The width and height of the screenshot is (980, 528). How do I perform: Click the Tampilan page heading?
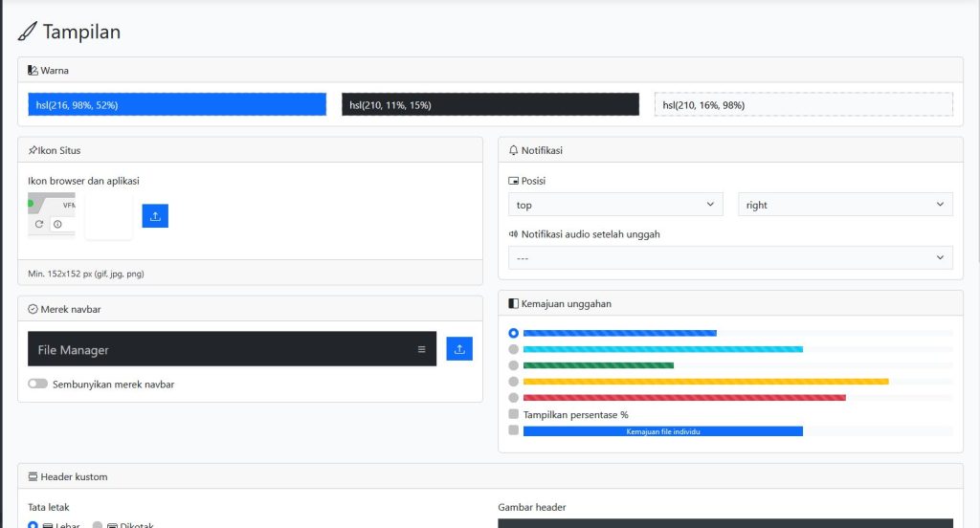point(81,32)
